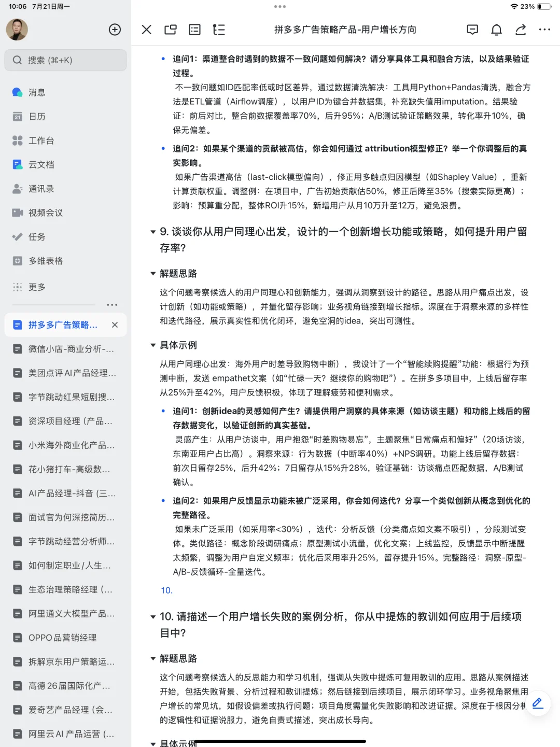
Task: Toggle the outline tree icon
Action: 219,30
